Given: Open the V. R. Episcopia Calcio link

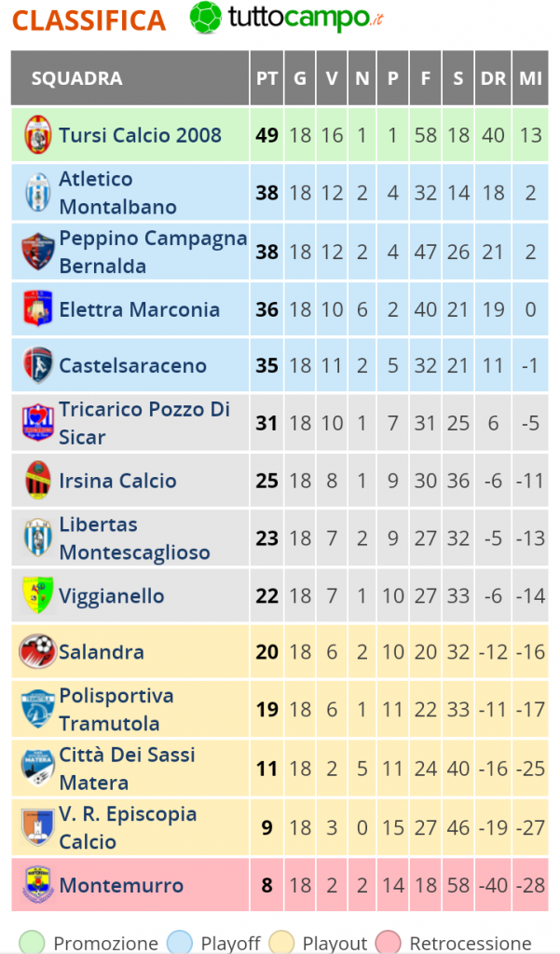Looking at the screenshot, I should click(128, 827).
